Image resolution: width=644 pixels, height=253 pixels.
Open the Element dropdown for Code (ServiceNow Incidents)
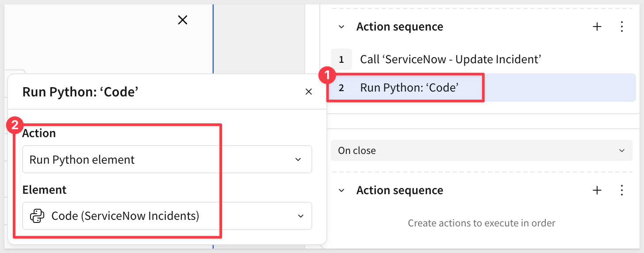pos(167,216)
